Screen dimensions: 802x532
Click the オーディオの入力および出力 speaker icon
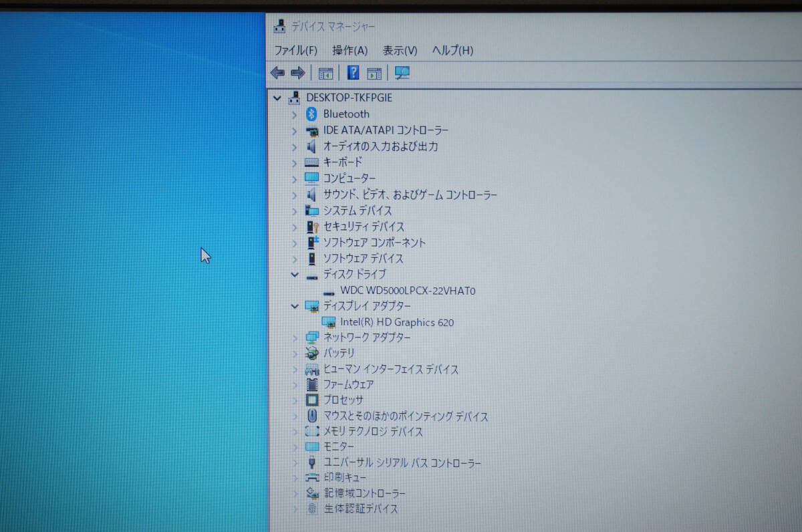point(311,146)
